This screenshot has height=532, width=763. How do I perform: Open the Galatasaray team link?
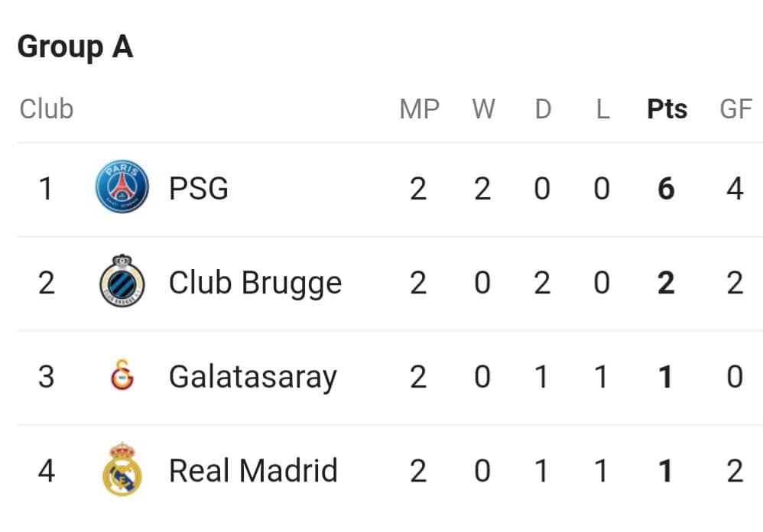pos(252,378)
